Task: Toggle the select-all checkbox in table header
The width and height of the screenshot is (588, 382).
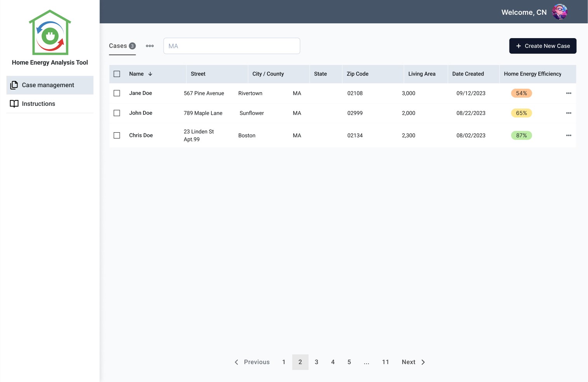Action: (x=117, y=74)
